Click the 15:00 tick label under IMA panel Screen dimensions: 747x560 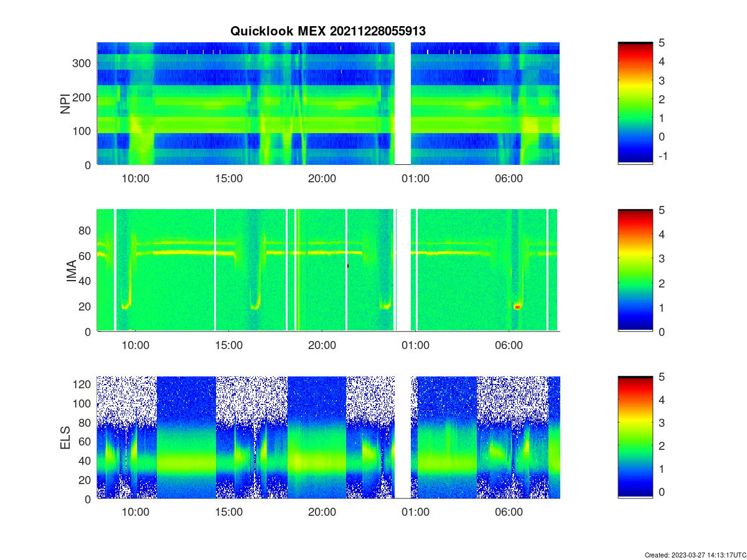228,344
